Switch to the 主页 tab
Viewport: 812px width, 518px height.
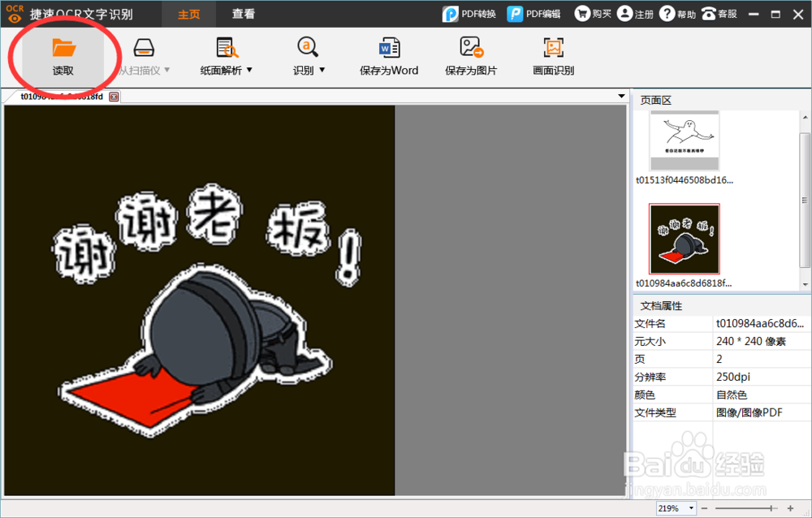click(188, 14)
